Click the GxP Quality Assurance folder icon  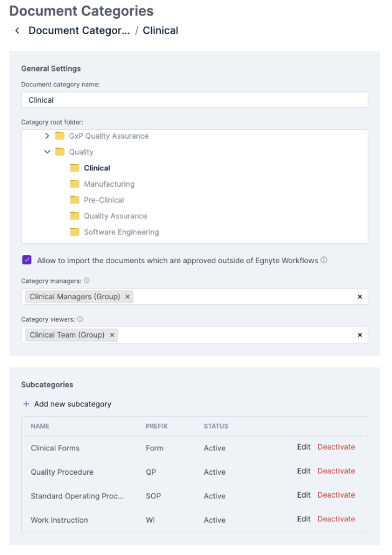pos(60,136)
